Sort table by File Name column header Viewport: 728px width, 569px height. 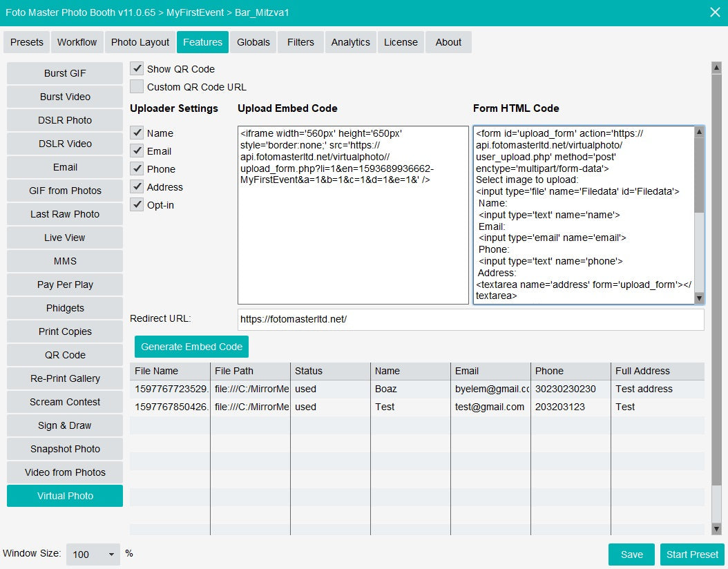point(170,371)
